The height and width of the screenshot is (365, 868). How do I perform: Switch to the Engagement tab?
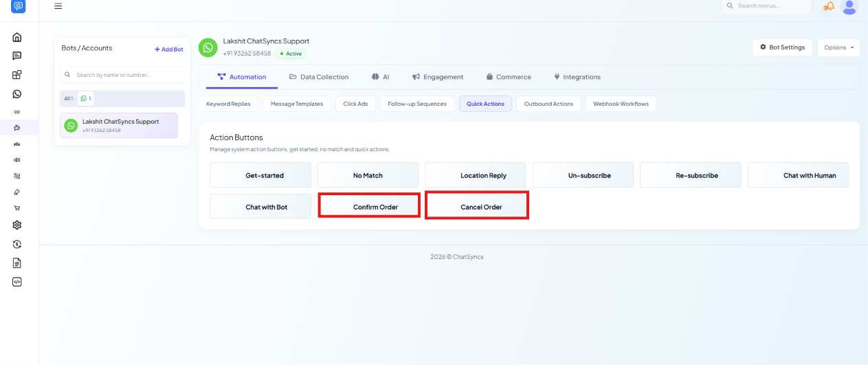438,77
